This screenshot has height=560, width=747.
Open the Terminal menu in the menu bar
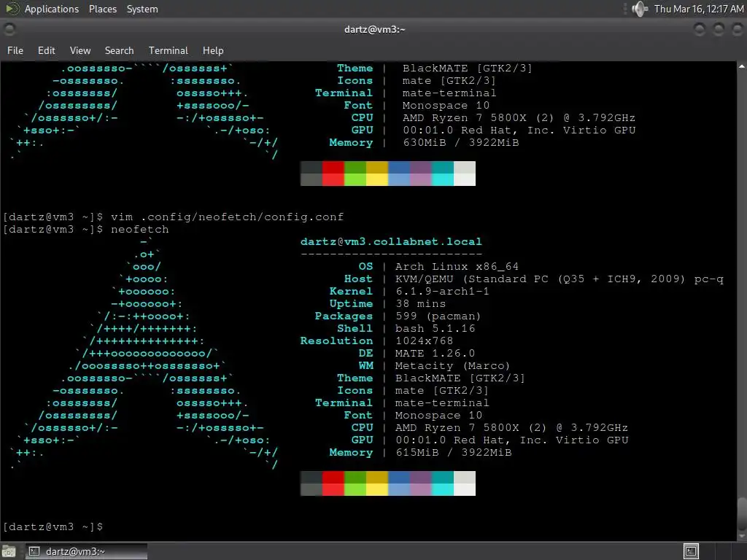coord(169,50)
